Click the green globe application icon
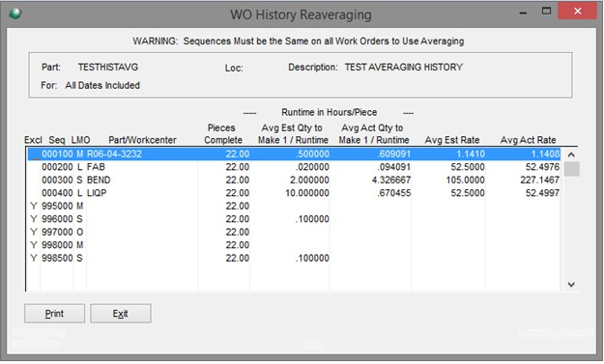This screenshot has width=604, height=364. point(15,14)
